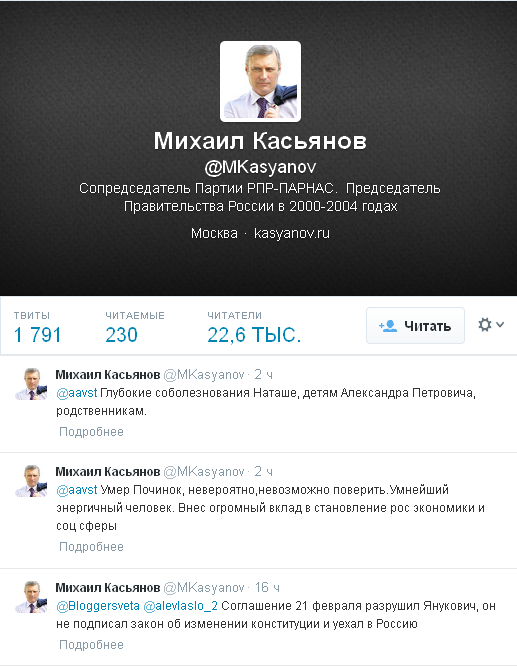Open the @aavst mention in the Починок tweet
The width and height of the screenshot is (517, 667).
pyautogui.click(x=77, y=490)
